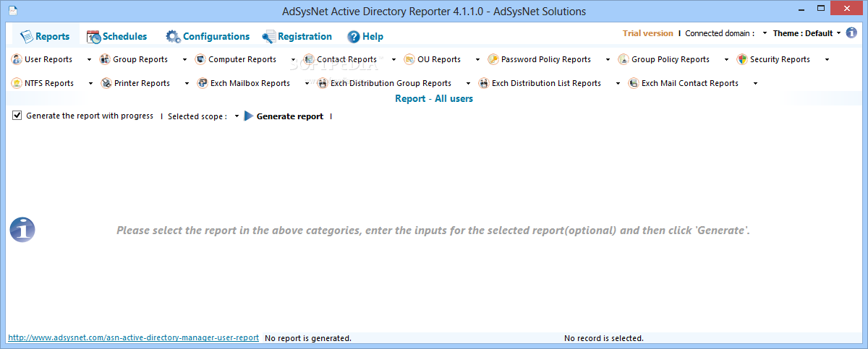
Task: Switch to the Schedules tab
Action: 116,36
